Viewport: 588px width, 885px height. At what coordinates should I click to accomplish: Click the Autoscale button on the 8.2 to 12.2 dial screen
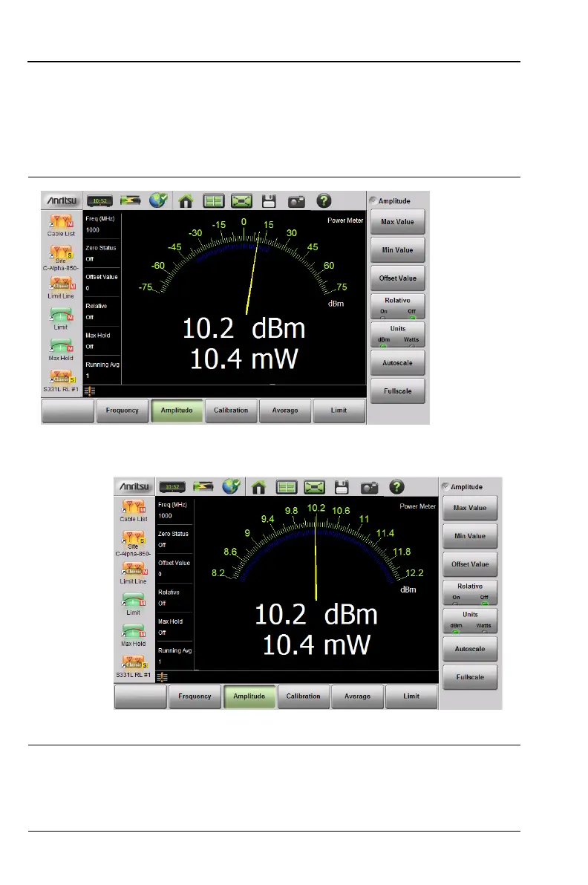tap(470, 649)
